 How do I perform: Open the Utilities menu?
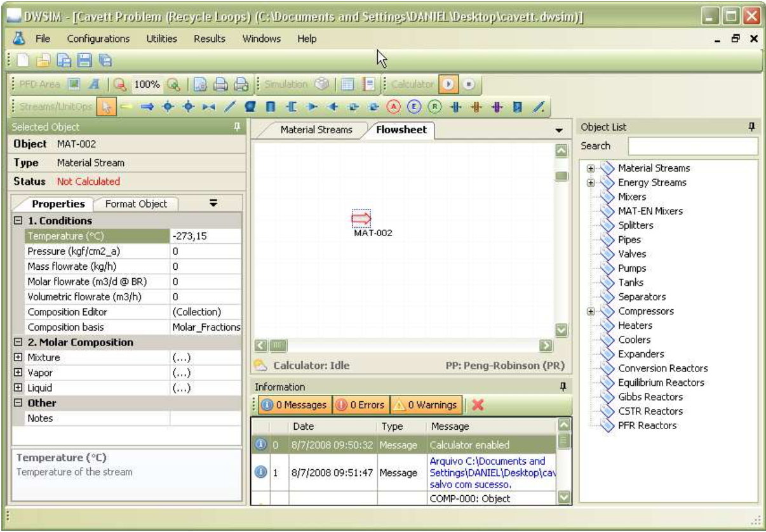click(161, 39)
